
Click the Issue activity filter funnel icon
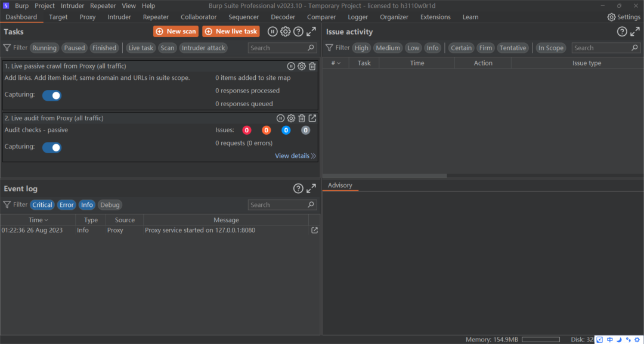tap(329, 48)
